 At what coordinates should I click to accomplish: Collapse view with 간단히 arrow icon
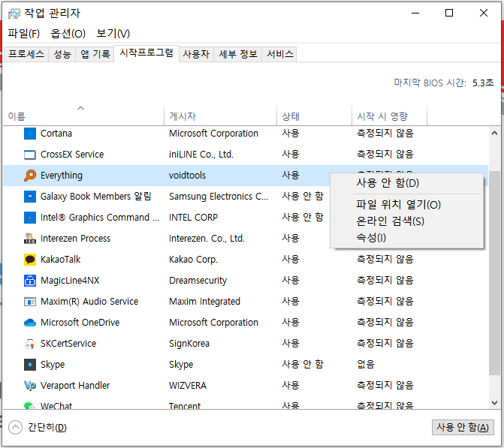[x=16, y=428]
